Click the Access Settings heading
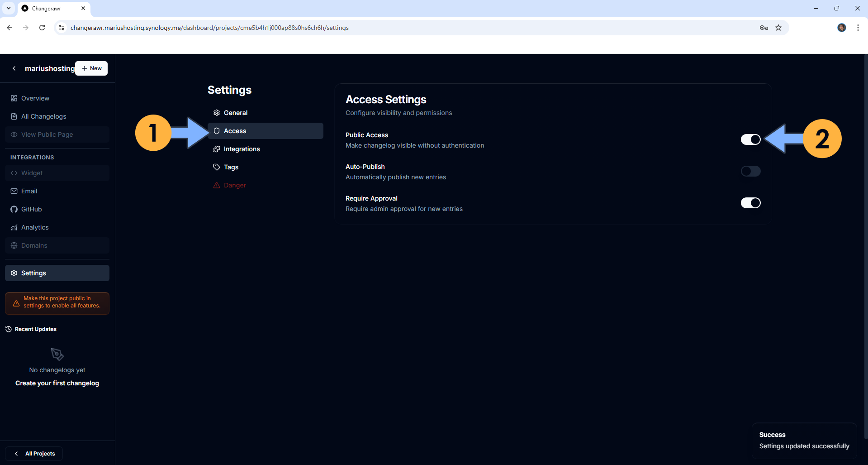 pos(386,100)
